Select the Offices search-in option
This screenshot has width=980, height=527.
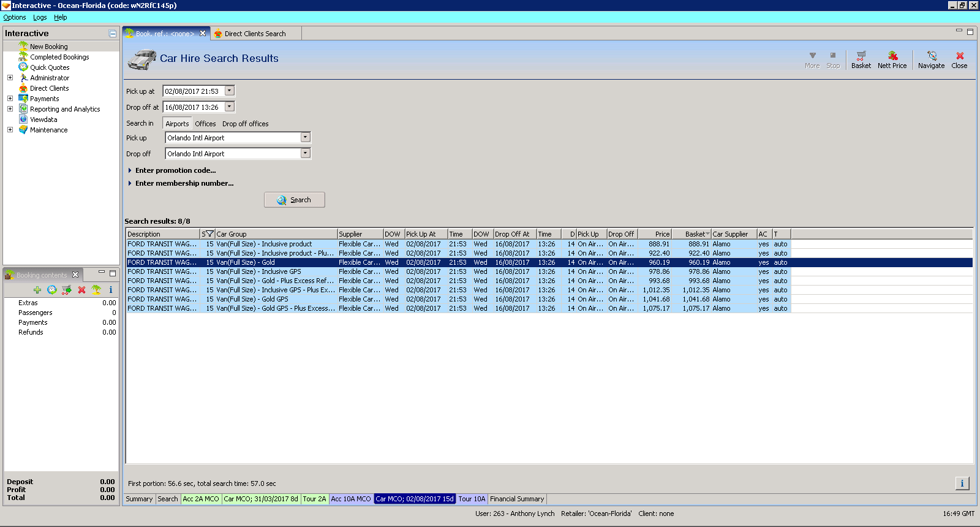point(205,124)
